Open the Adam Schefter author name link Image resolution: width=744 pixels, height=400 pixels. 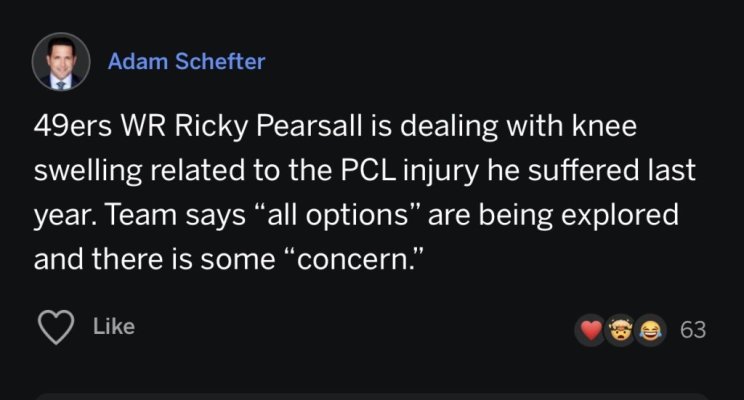point(186,62)
